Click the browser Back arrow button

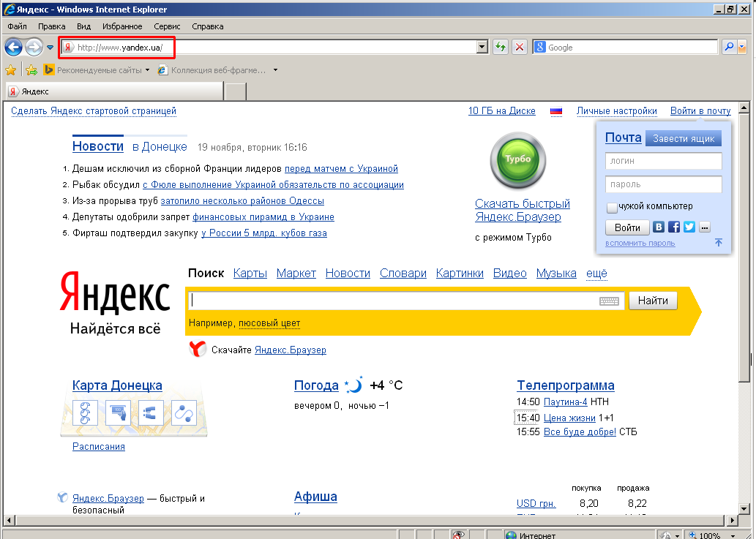tap(13, 48)
